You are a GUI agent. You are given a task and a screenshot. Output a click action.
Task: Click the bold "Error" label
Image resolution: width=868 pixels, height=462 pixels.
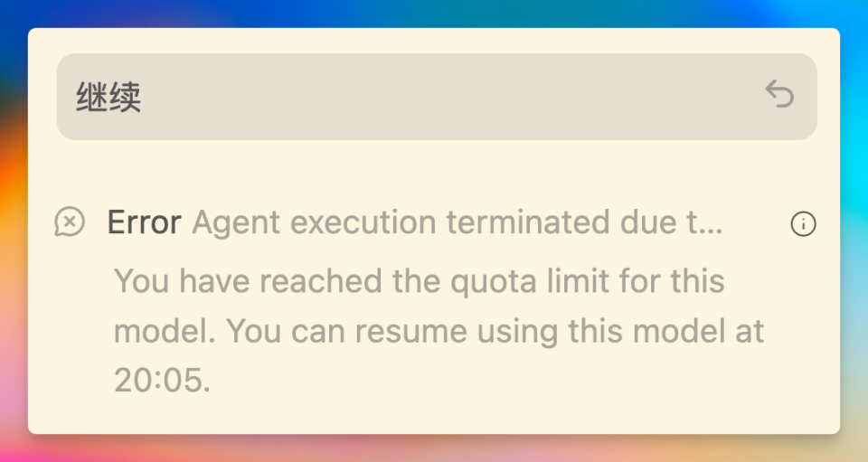click(x=145, y=222)
